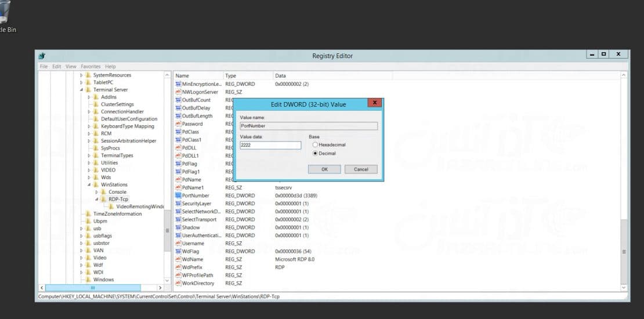Click the values pane vertical scrollbar thumb

tap(624, 251)
